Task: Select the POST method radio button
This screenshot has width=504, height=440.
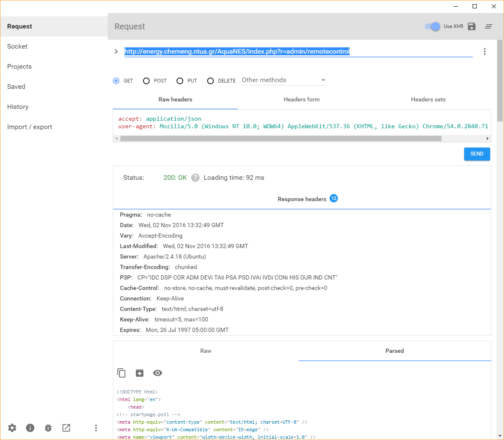Action: [x=146, y=81]
